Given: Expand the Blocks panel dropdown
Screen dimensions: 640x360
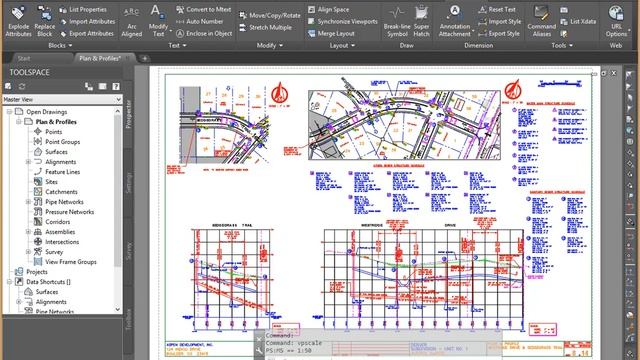Looking at the screenshot, I should (x=60, y=45).
